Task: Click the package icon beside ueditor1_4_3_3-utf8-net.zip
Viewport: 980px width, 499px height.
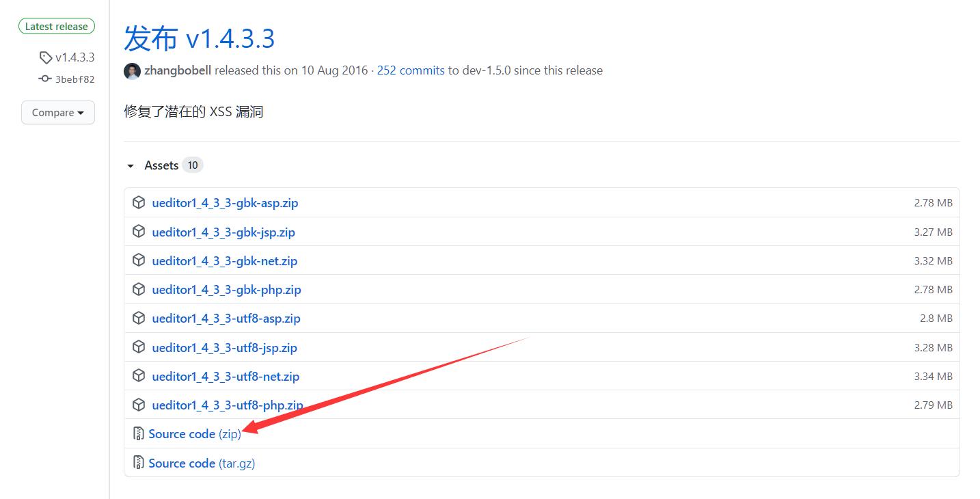Action: coord(139,376)
